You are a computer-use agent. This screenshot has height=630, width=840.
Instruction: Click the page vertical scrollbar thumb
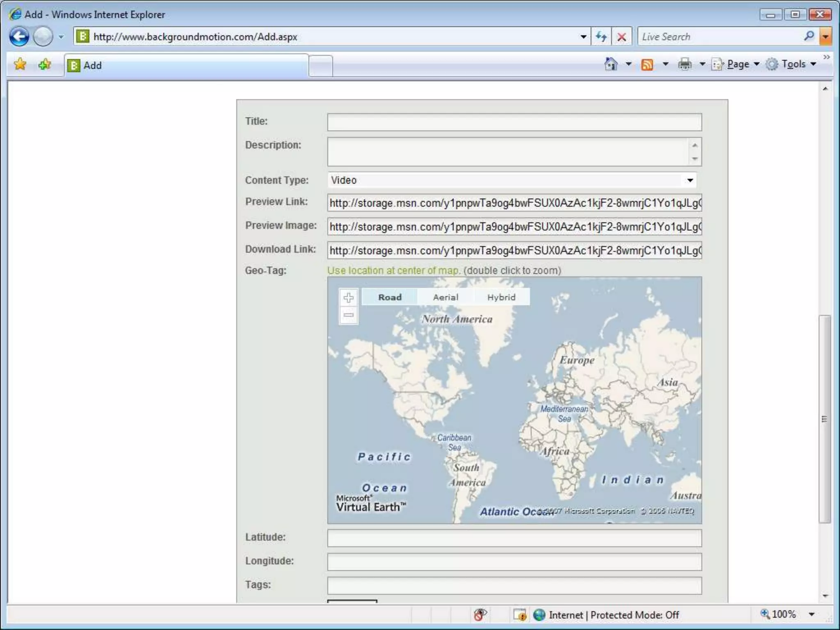pyautogui.click(x=825, y=419)
